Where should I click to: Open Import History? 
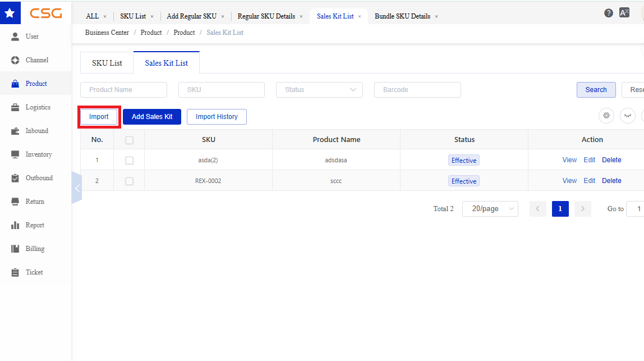pyautogui.click(x=217, y=117)
